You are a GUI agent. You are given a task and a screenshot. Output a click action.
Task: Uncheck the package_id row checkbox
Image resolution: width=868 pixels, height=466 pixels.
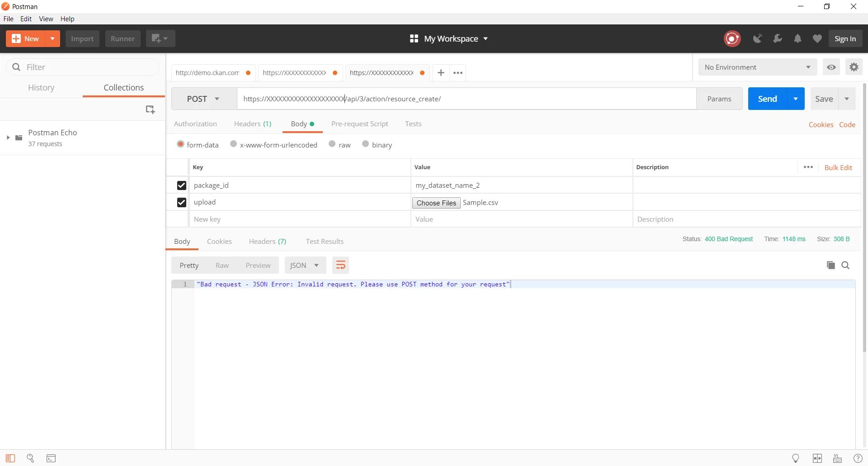tap(181, 185)
